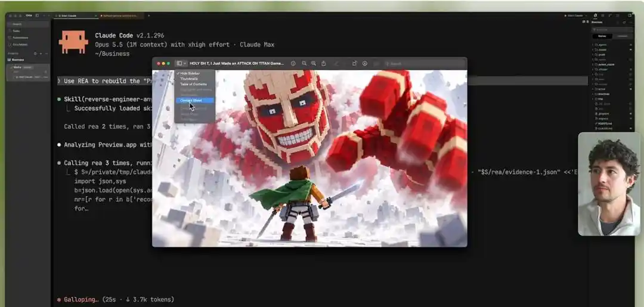Click the 'import json,sys' code line
The width and height of the screenshot is (644, 307).
click(x=100, y=181)
